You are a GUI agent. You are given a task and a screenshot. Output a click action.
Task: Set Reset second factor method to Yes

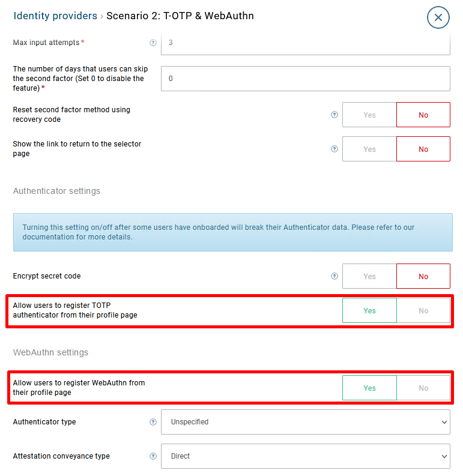(369, 115)
